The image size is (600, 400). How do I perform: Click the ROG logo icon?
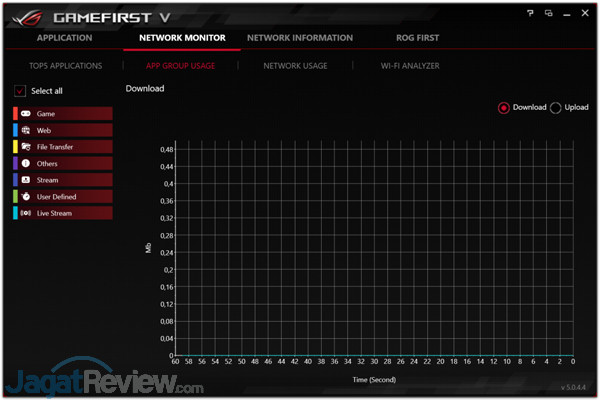(x=27, y=18)
